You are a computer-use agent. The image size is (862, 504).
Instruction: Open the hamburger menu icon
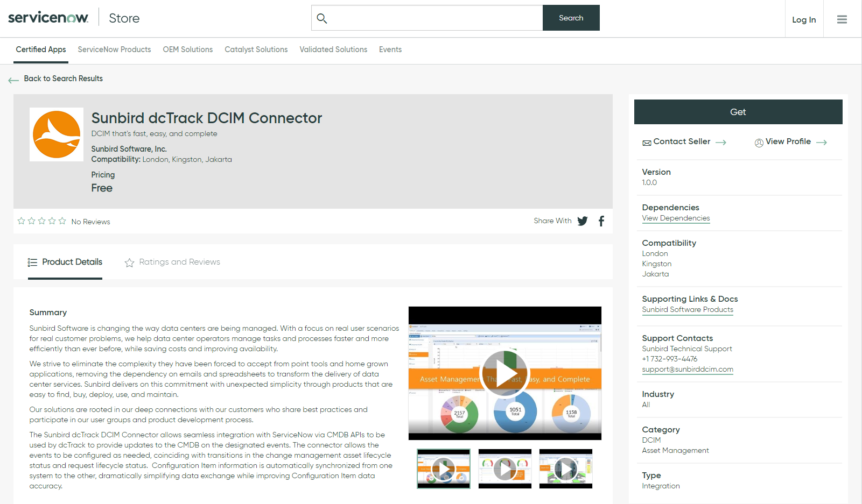[x=842, y=19]
